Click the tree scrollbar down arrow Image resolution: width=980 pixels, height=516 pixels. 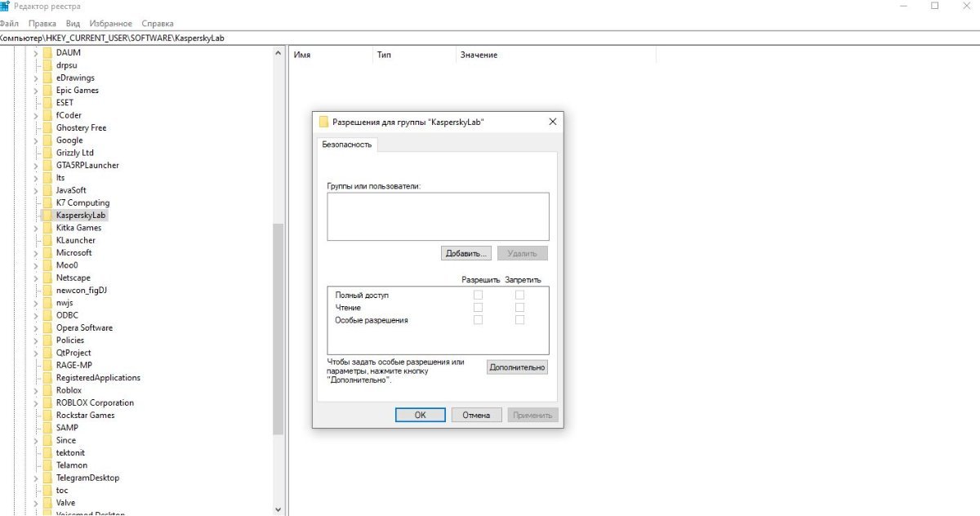click(278, 509)
